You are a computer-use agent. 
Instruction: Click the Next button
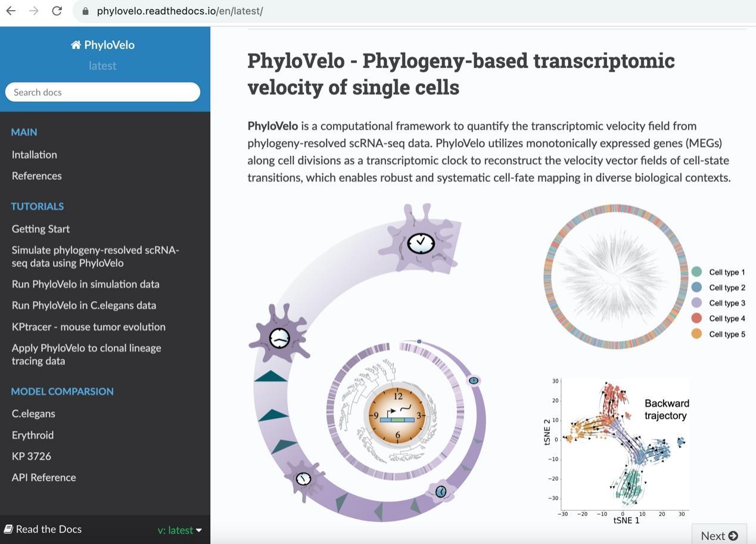coord(719,535)
